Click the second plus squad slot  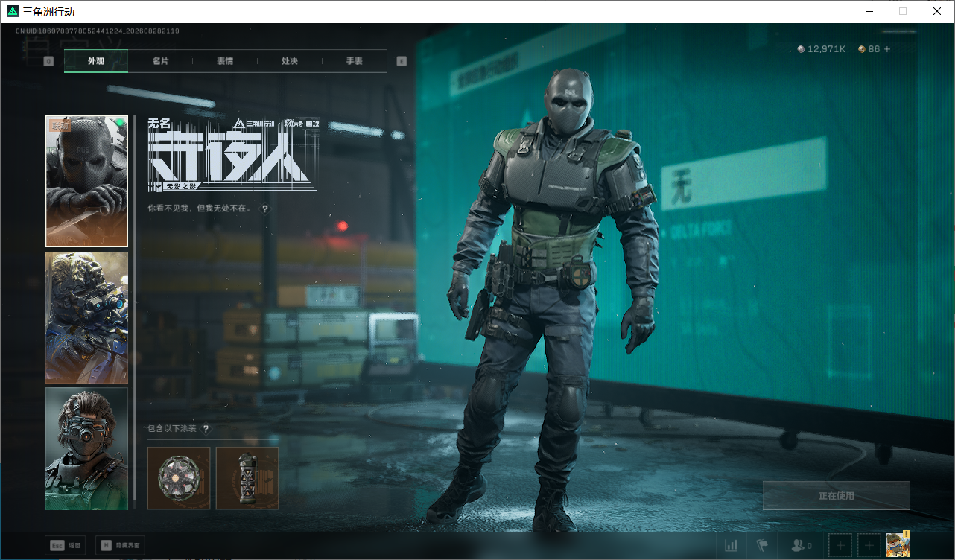(869, 546)
